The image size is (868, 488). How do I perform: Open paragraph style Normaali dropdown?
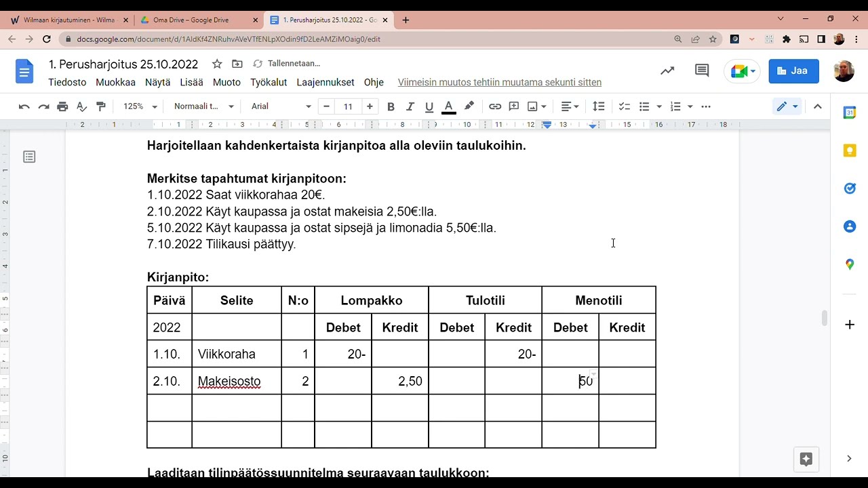tap(203, 106)
